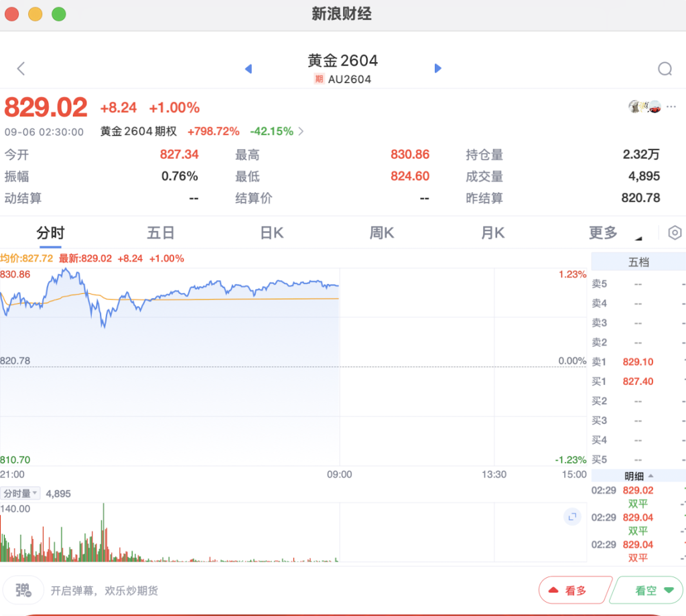Click the 卖5 order book row
Viewport: 686px width, 616px height.
[x=638, y=284]
